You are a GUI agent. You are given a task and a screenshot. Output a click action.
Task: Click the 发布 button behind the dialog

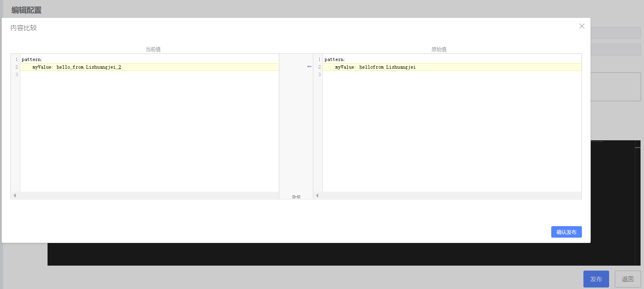click(x=596, y=279)
